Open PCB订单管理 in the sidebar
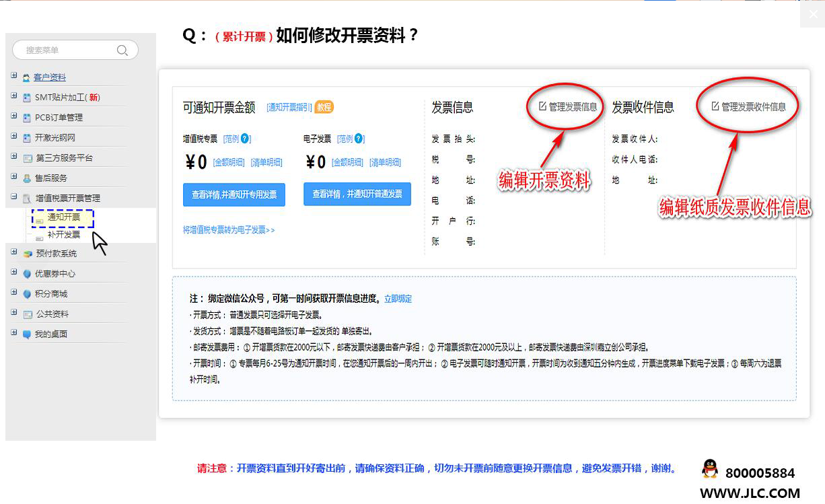 59,118
